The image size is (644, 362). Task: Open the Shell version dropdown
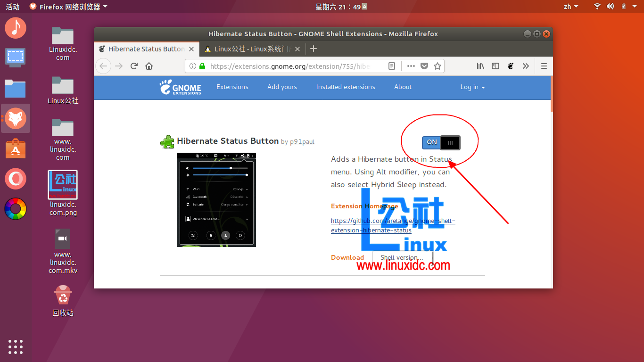pos(403,257)
